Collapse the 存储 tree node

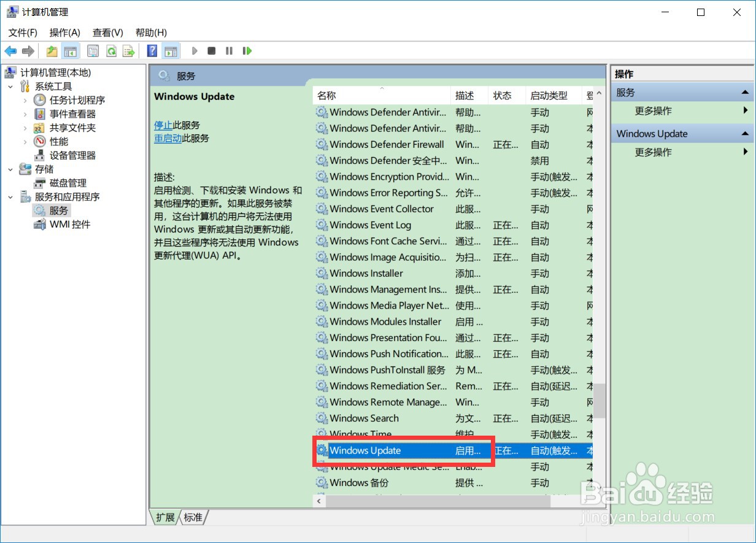point(10,169)
